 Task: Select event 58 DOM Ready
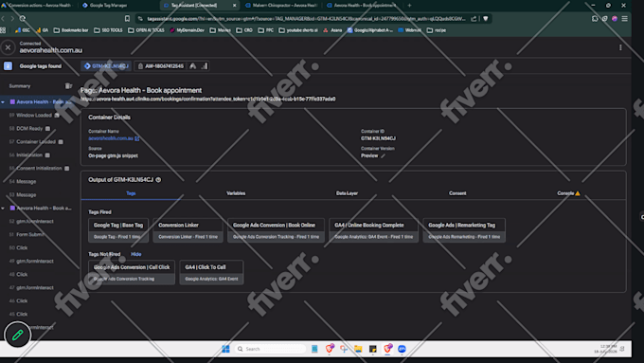[29, 128]
